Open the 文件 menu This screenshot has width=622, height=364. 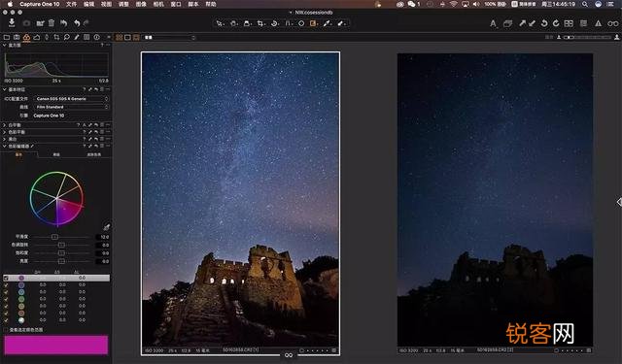click(71, 4)
